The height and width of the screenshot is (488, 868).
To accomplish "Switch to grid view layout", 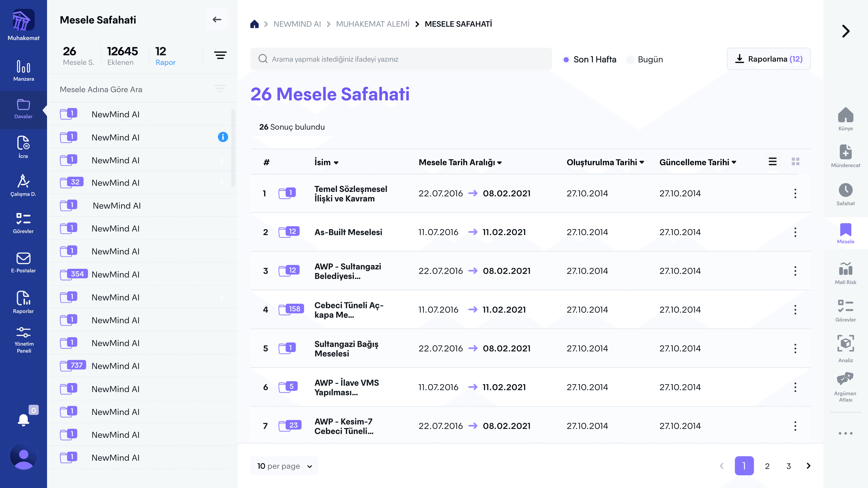I will coord(795,162).
